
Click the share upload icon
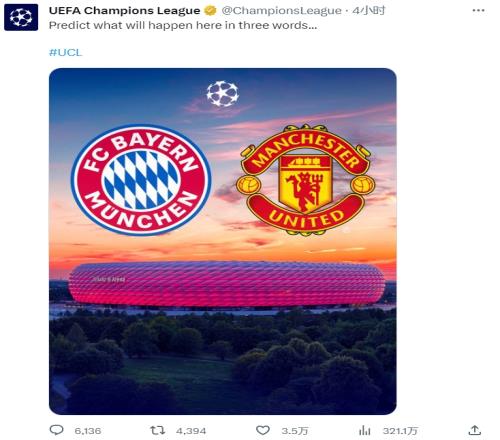(x=475, y=430)
